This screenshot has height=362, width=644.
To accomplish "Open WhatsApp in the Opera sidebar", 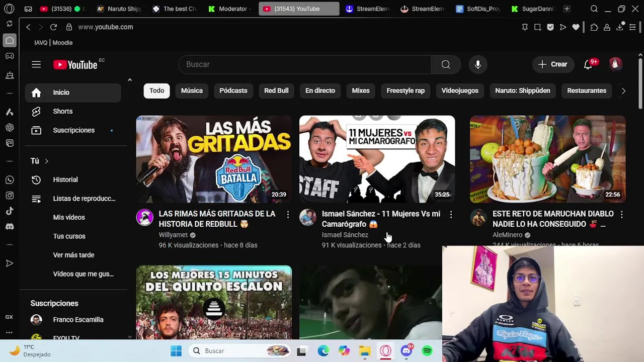I will (10, 179).
